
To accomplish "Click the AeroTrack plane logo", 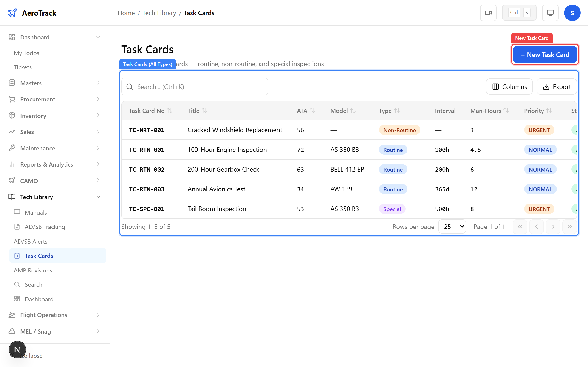I will pos(12,13).
